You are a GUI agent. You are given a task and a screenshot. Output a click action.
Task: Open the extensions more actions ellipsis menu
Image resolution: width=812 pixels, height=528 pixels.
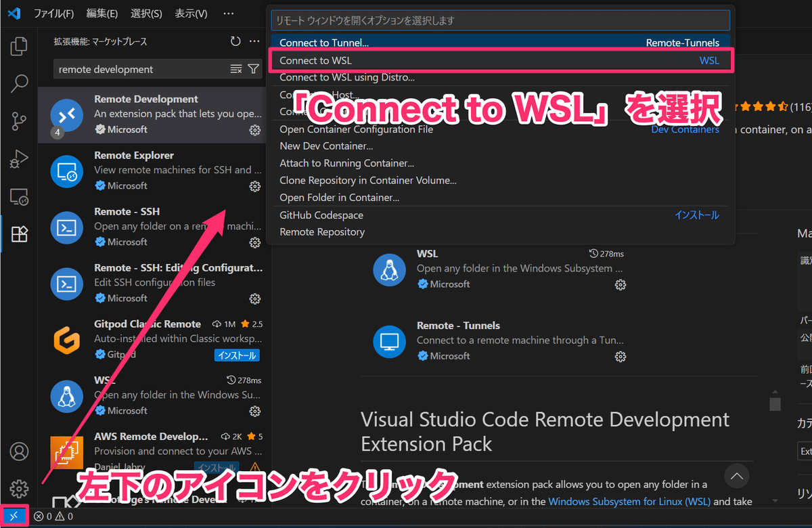point(255,41)
